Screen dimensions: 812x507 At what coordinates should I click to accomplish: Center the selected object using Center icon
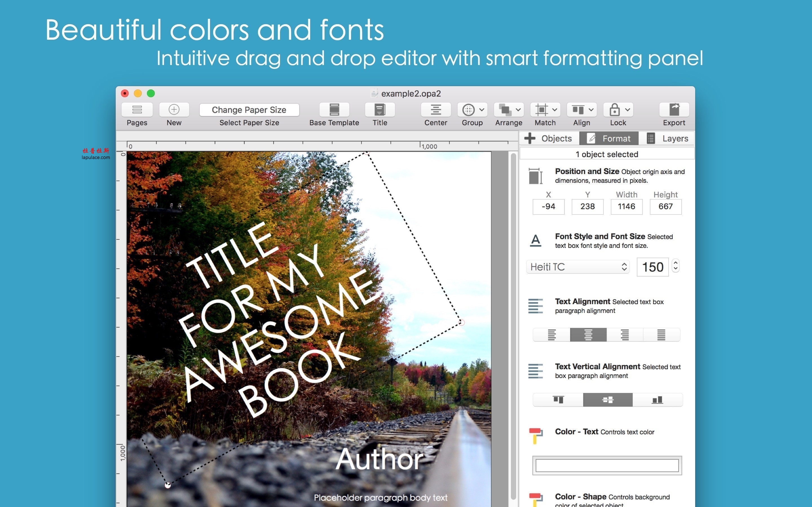click(x=435, y=110)
